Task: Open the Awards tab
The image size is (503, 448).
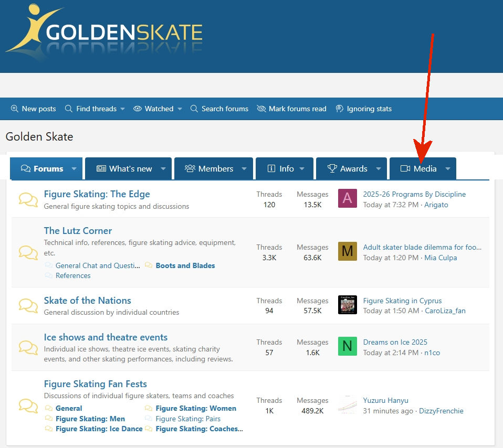Action: tap(347, 168)
